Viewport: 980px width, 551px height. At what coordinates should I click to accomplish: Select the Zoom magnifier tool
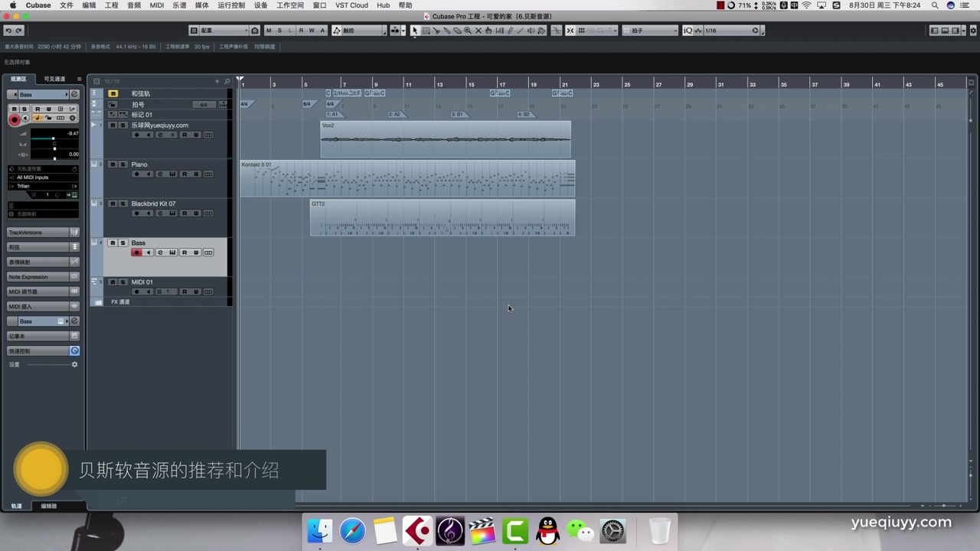(468, 31)
